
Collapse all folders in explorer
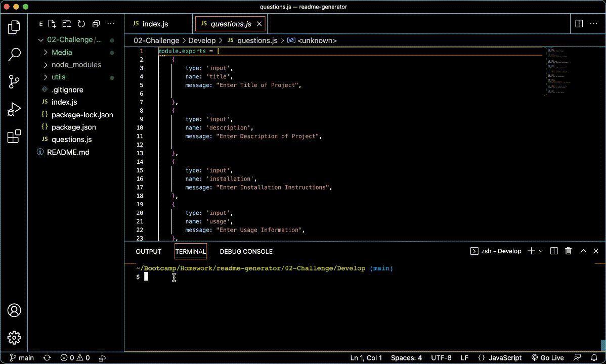[x=96, y=24]
